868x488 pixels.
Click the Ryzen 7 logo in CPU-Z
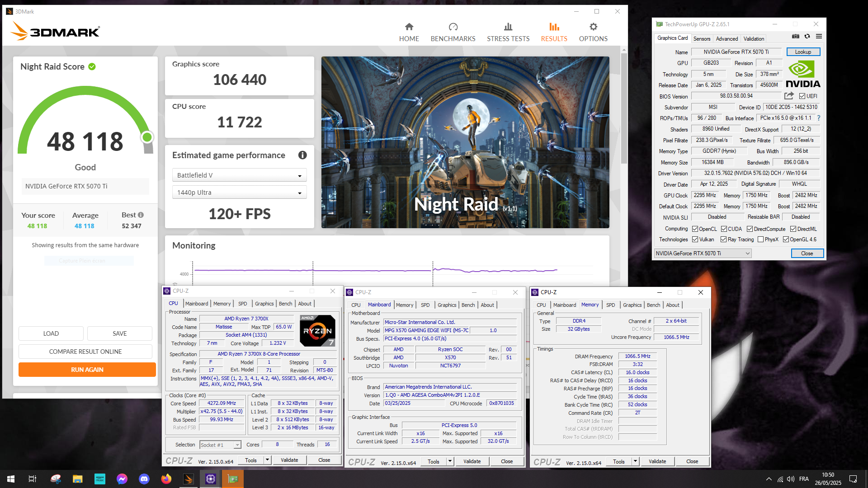pos(317,331)
